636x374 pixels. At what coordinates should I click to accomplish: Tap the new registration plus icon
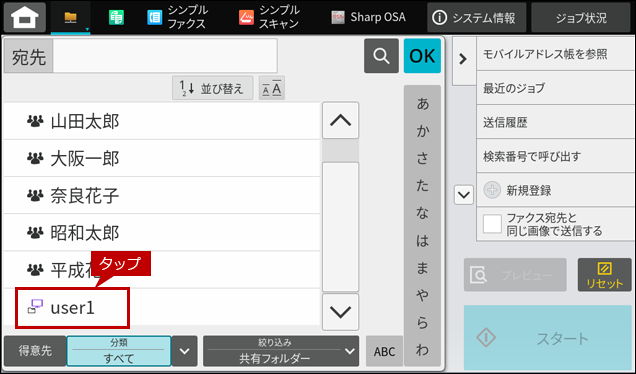coord(492,190)
